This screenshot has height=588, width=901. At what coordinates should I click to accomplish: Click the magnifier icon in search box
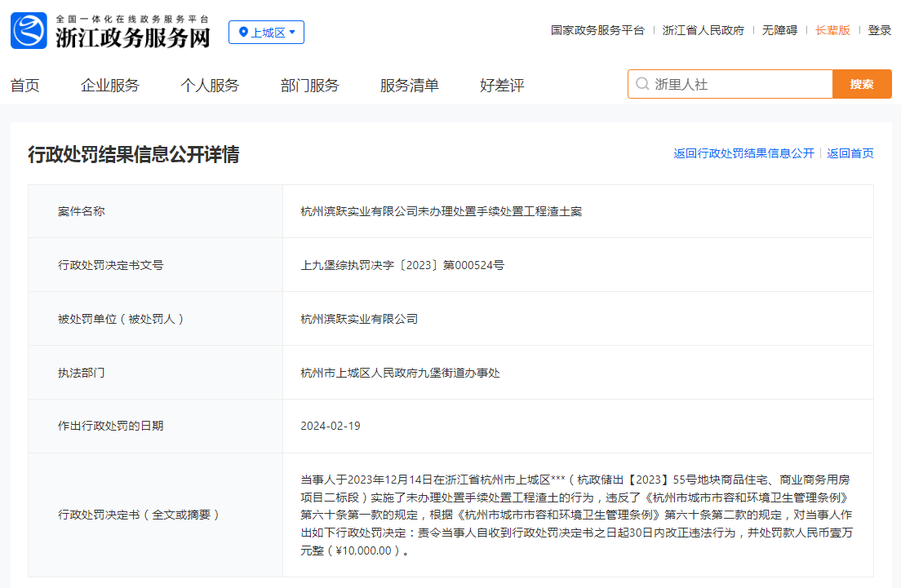point(641,85)
